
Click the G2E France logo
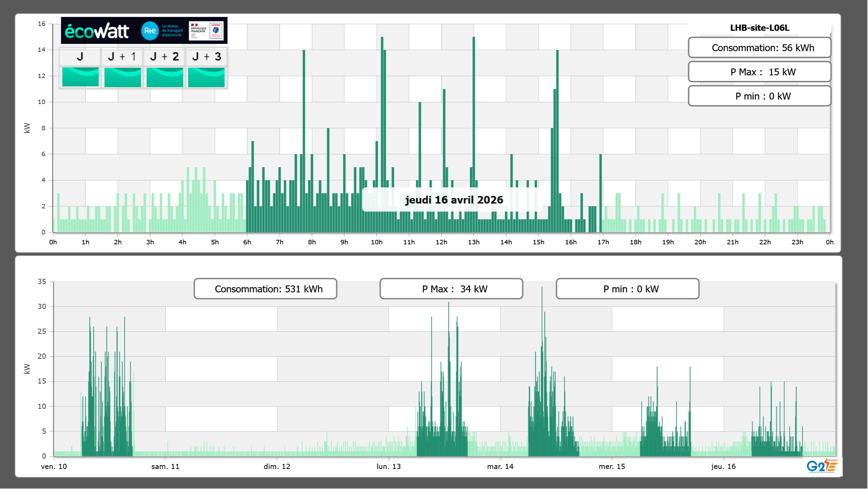822,466
